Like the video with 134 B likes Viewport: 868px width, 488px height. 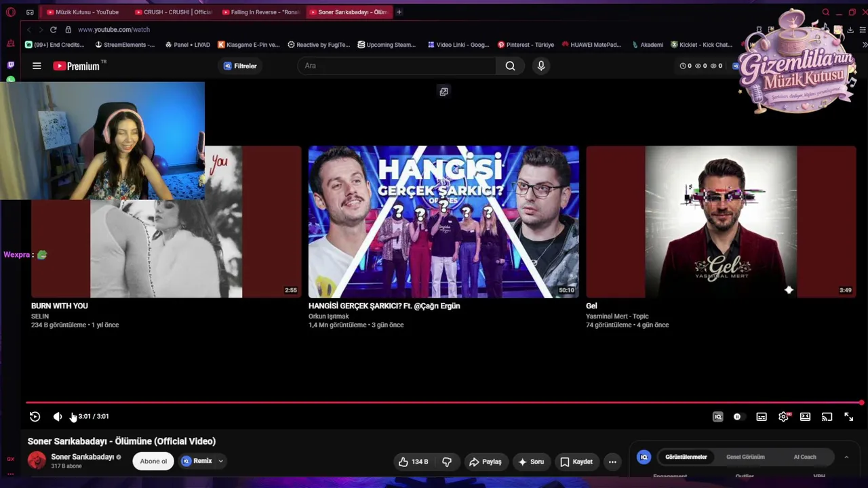tap(413, 462)
